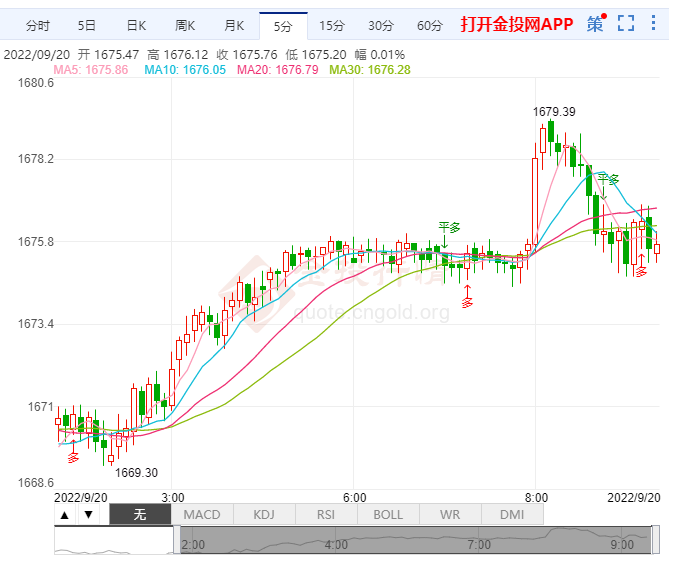Click the 策 strategy icon
This screenshot has width=673, height=561.
point(595,24)
